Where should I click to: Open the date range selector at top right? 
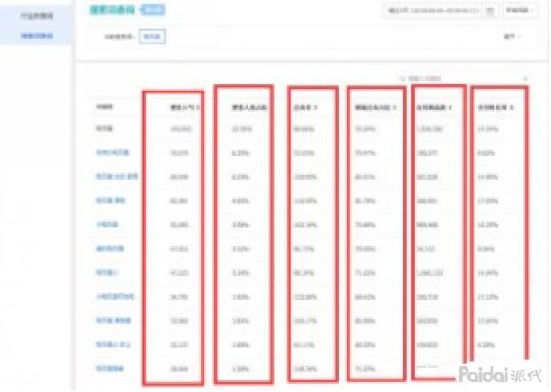(440, 11)
